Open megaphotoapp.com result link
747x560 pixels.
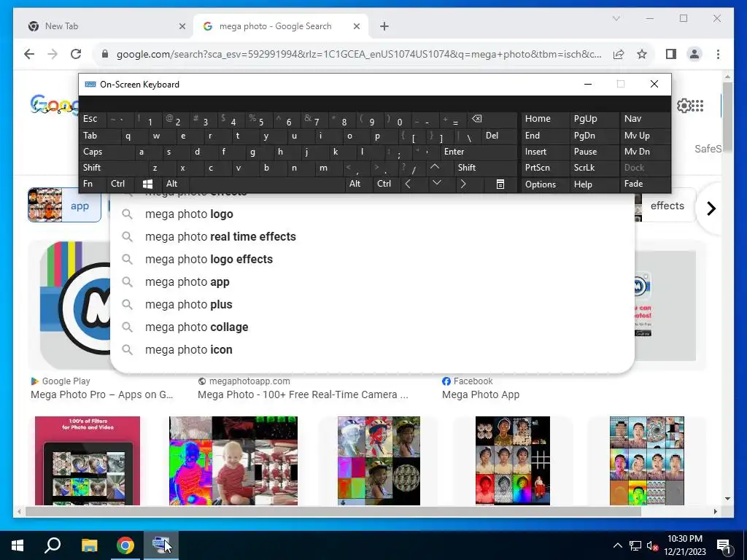(303, 388)
